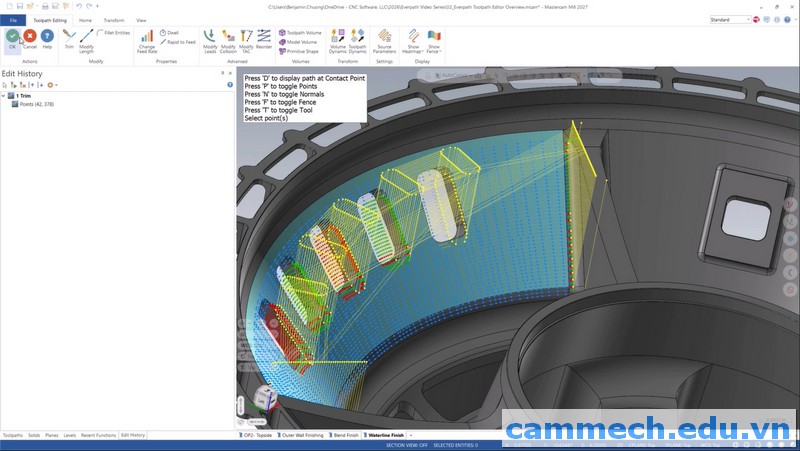This screenshot has width=800, height=451.
Task: Select the Modify Length tool
Action: tap(86, 41)
